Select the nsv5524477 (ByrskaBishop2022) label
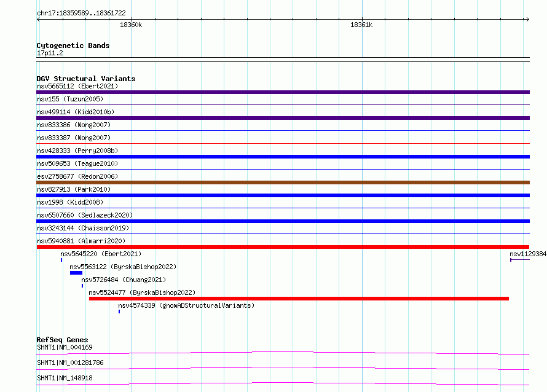547x392 pixels. 142,292
